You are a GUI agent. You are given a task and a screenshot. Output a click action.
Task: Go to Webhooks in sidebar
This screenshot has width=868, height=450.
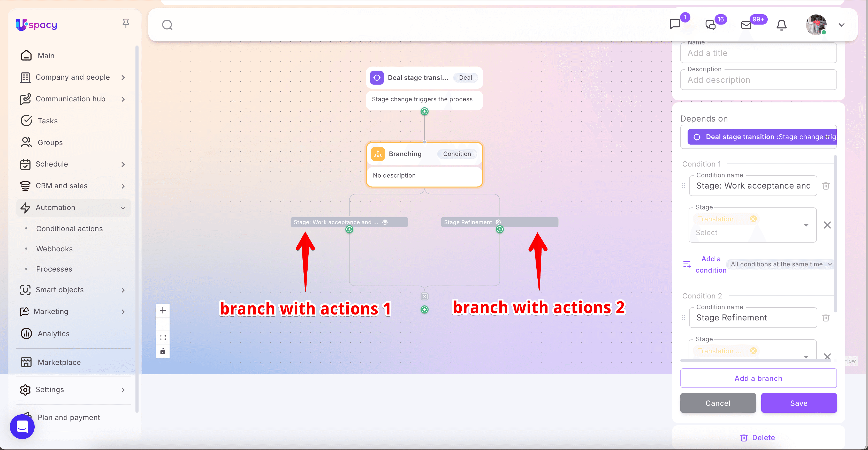tap(55, 249)
